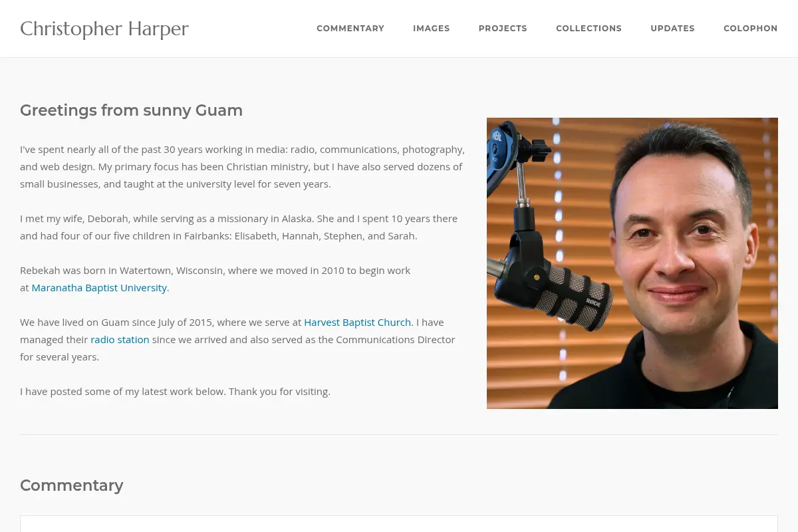Click the Christopher Harper site title
This screenshot has height=532, width=798.
pos(104,29)
